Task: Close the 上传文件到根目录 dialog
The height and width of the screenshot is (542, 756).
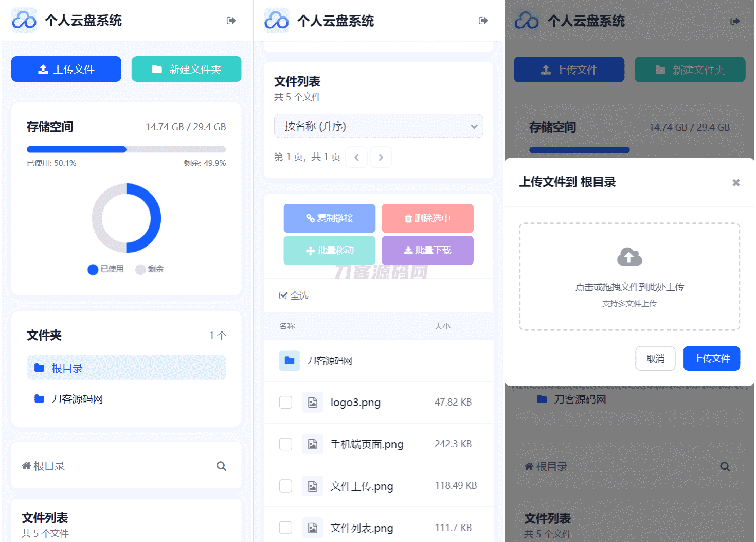Action: pyautogui.click(x=736, y=183)
